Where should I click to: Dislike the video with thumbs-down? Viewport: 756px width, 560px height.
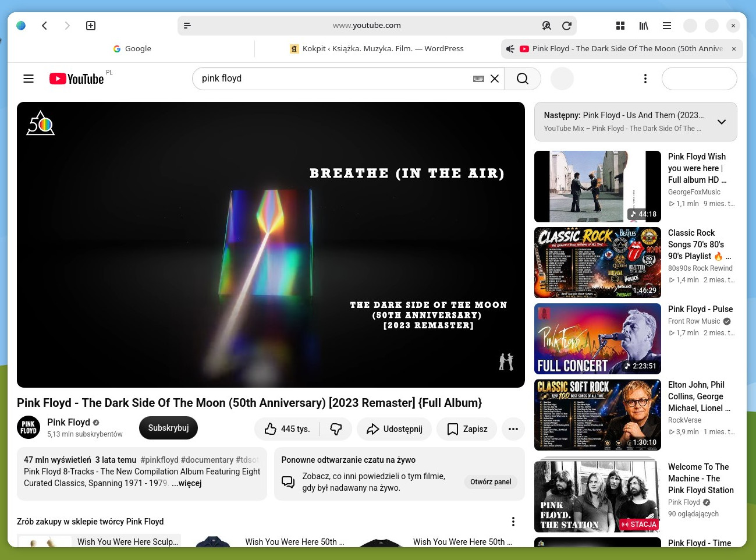[x=336, y=429]
